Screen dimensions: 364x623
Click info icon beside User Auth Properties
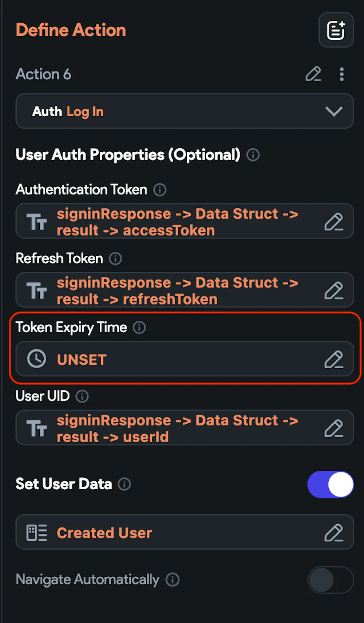[x=253, y=155]
